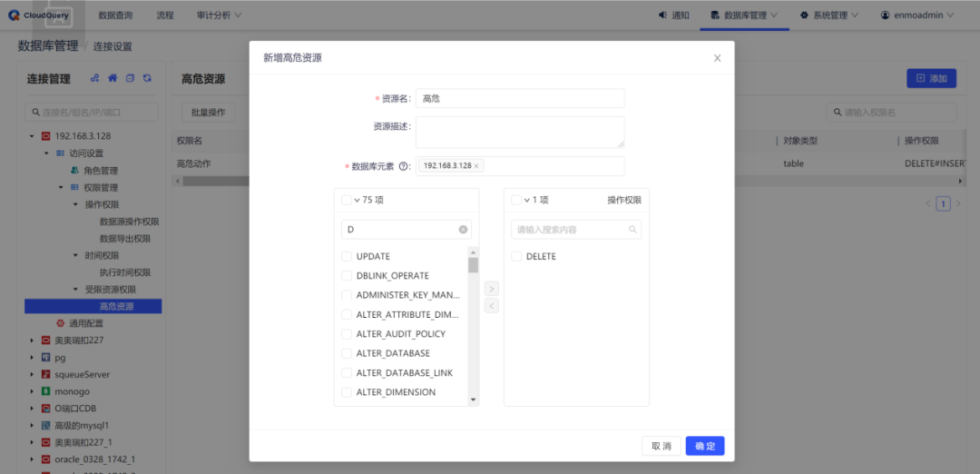Click the 确定 button
The height and width of the screenshot is (474, 980).
705,446
